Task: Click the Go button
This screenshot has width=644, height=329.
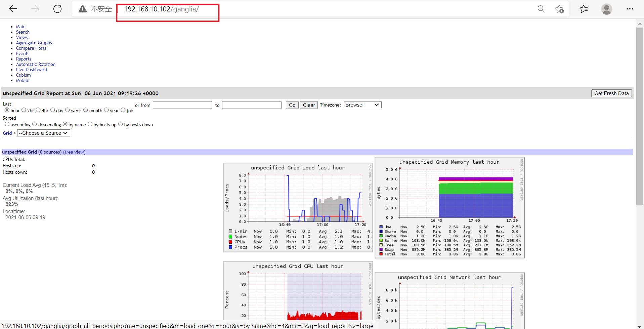Action: [292, 105]
